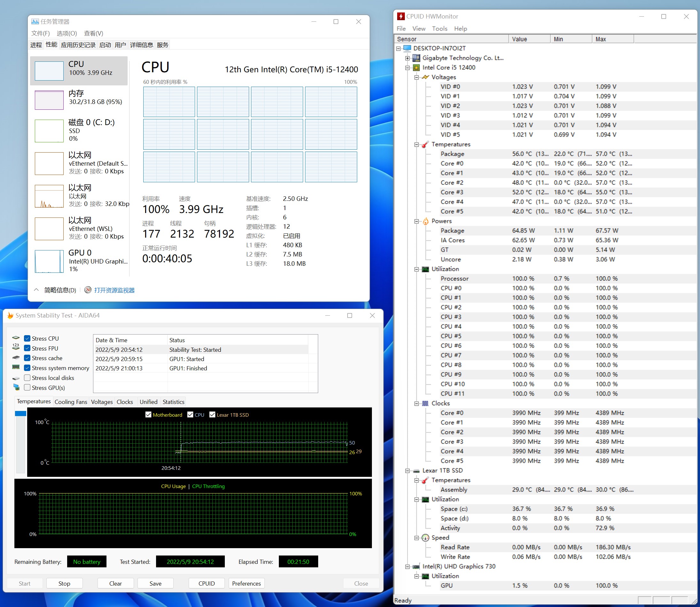Screen dimensions: 700x607
Task: Click the Intel Core i5 12400 chip icon
Action: (417, 67)
